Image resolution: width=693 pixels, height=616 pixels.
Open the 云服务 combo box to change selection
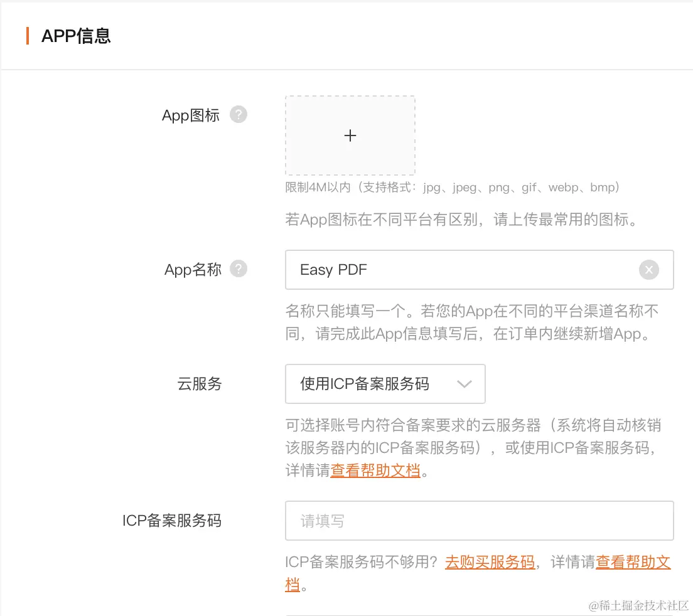point(385,384)
